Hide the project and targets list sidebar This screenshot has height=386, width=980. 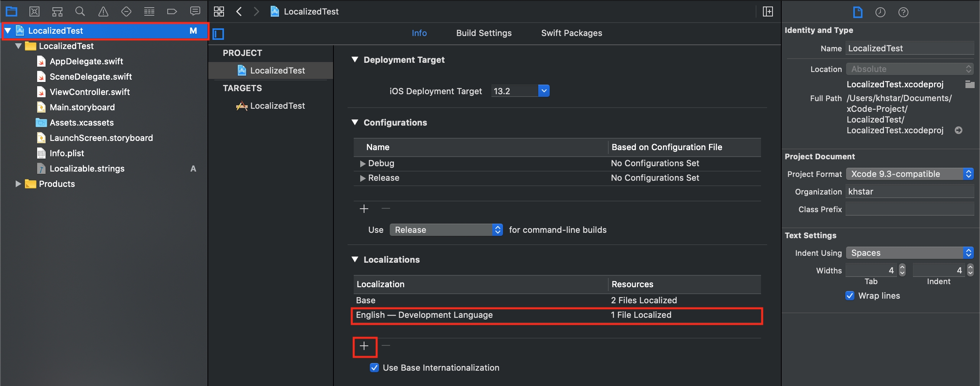[218, 34]
